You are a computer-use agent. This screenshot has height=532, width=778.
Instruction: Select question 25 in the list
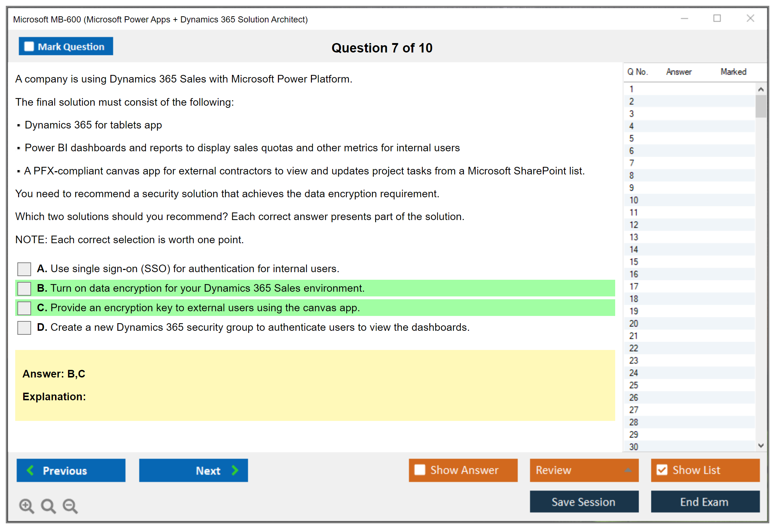point(634,385)
